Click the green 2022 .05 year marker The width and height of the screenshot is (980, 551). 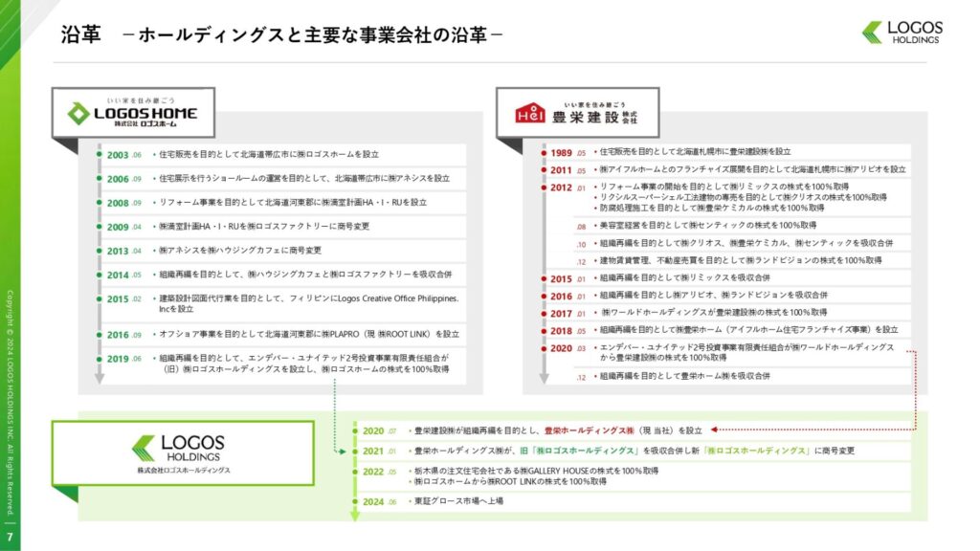379,472
